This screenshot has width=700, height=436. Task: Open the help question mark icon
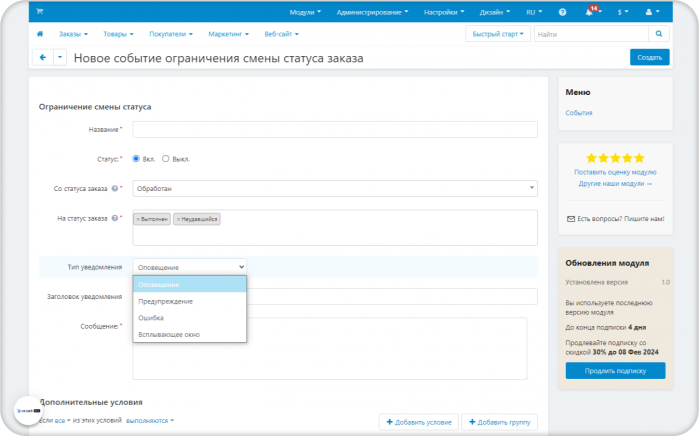pyautogui.click(x=562, y=12)
